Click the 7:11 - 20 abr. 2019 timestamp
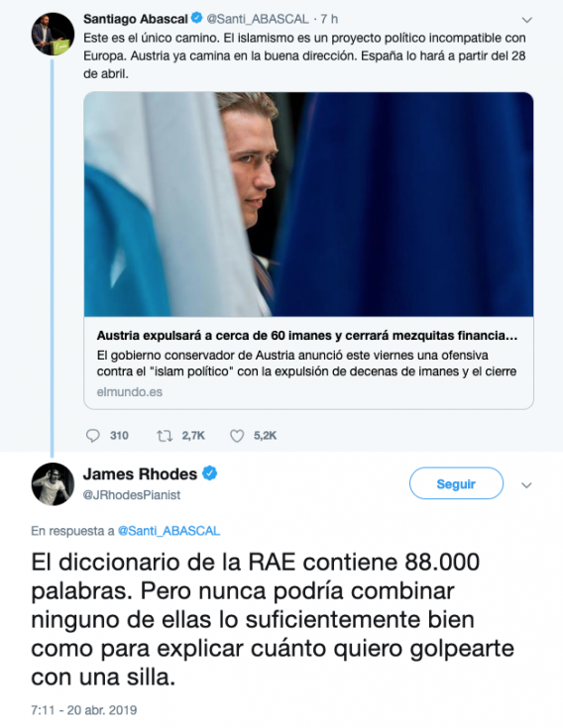Viewport: 563px width, 728px height. [x=84, y=710]
